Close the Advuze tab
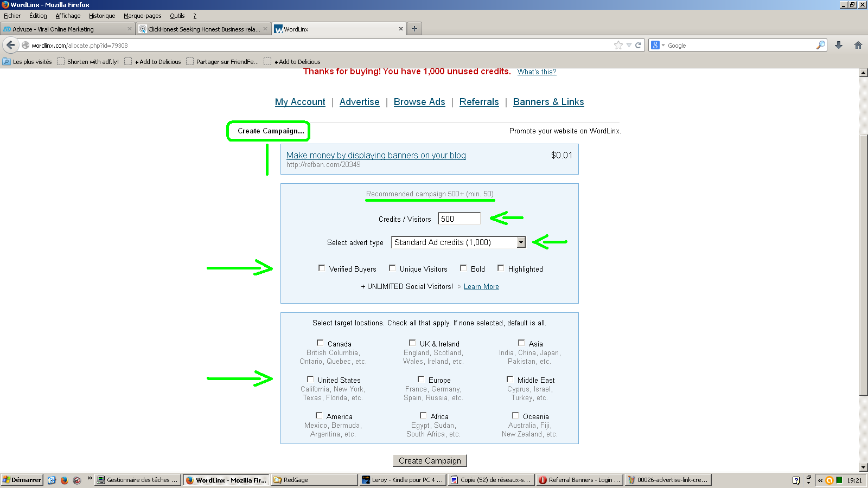This screenshot has width=868, height=488. coord(130,29)
